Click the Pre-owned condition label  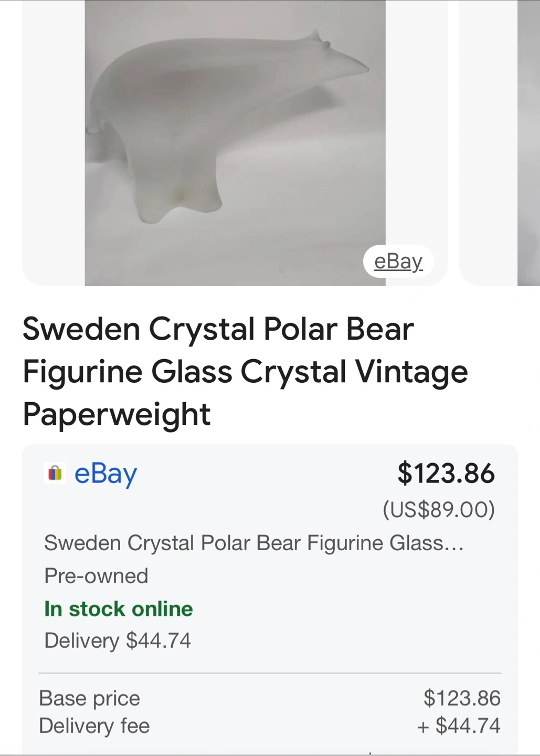pyautogui.click(x=96, y=576)
